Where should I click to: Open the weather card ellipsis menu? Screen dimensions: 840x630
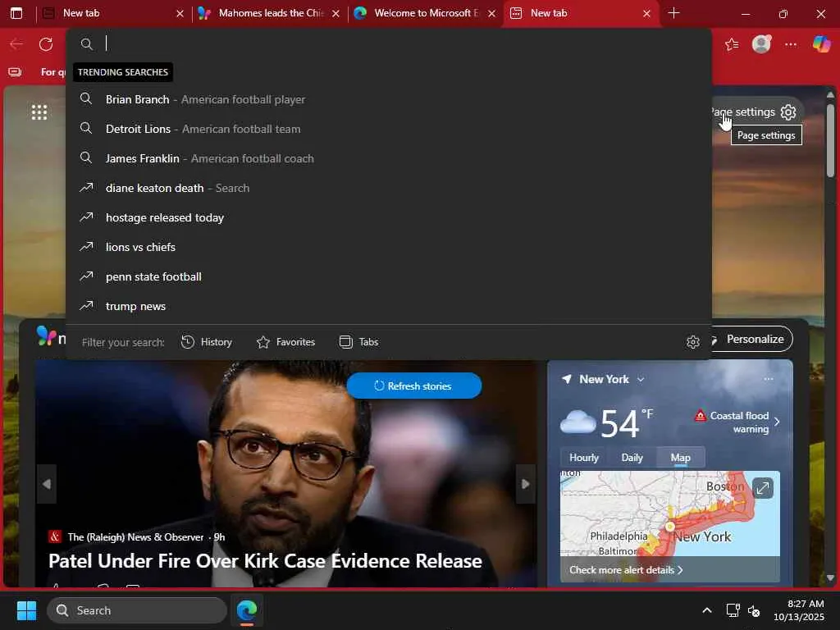point(769,379)
